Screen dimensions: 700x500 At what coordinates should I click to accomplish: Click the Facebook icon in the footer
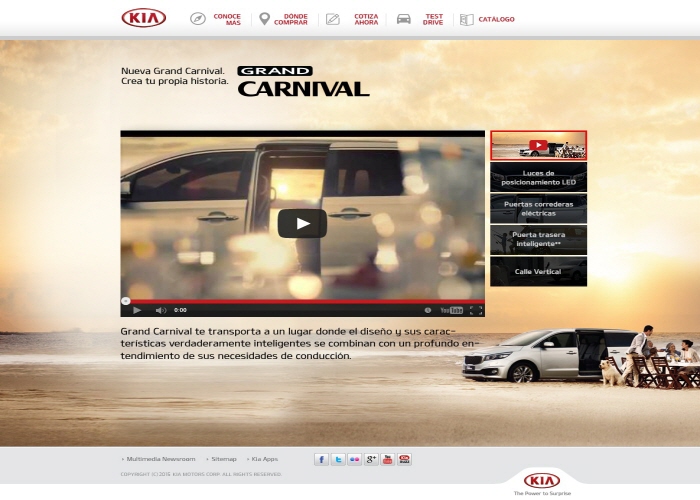(321, 459)
